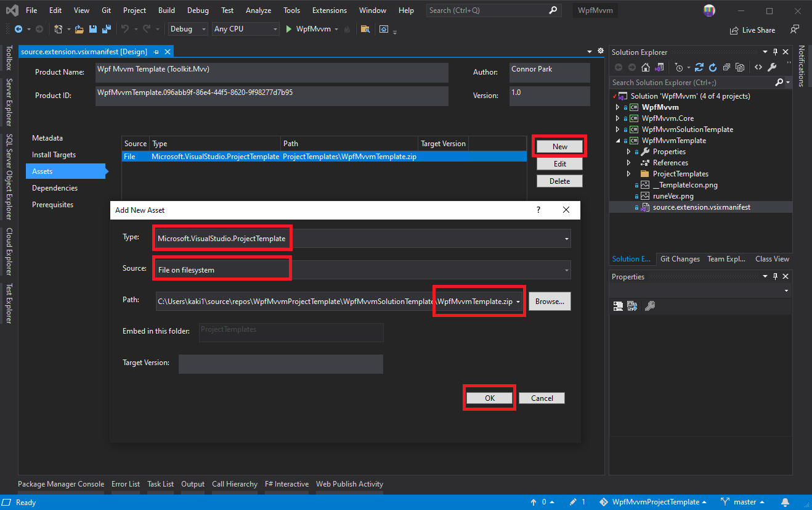
Task: Open the Any CPU platform dropdown
Action: (246, 29)
